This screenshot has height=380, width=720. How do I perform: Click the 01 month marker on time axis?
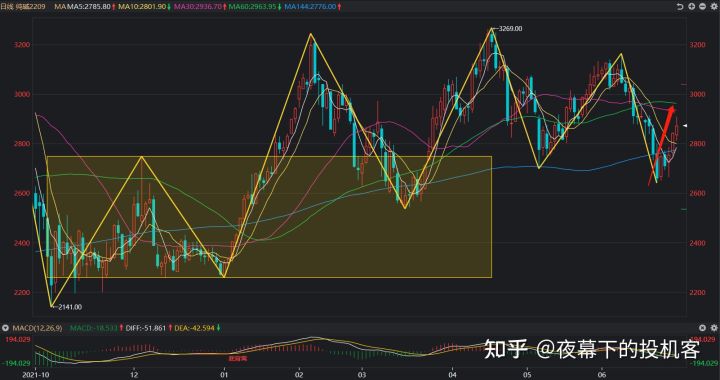pyautogui.click(x=224, y=375)
